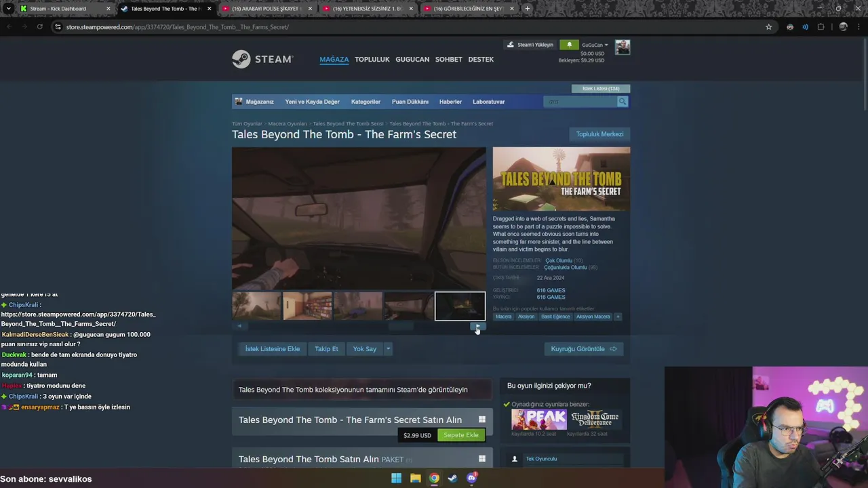Go to the MAĞAZA header tab

click(x=334, y=60)
